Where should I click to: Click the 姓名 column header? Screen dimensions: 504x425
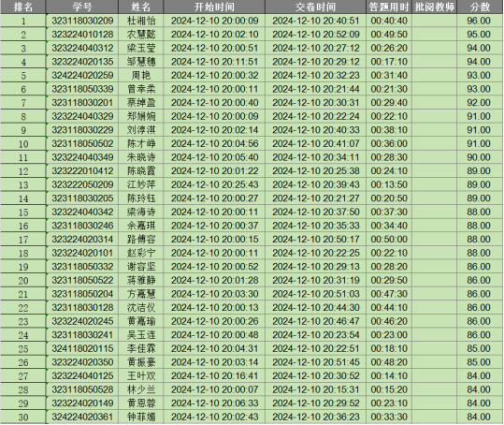[141, 7]
